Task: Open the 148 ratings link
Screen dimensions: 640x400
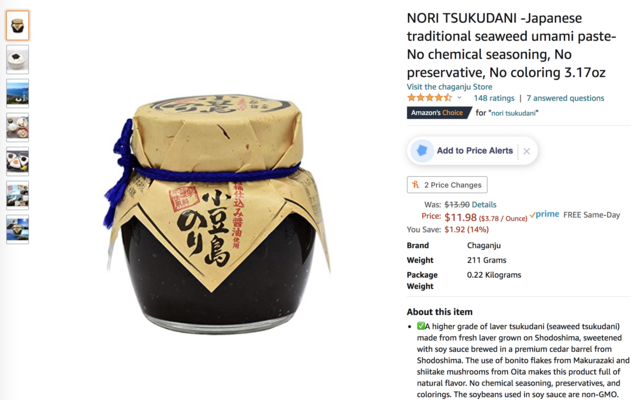Action: [494, 98]
